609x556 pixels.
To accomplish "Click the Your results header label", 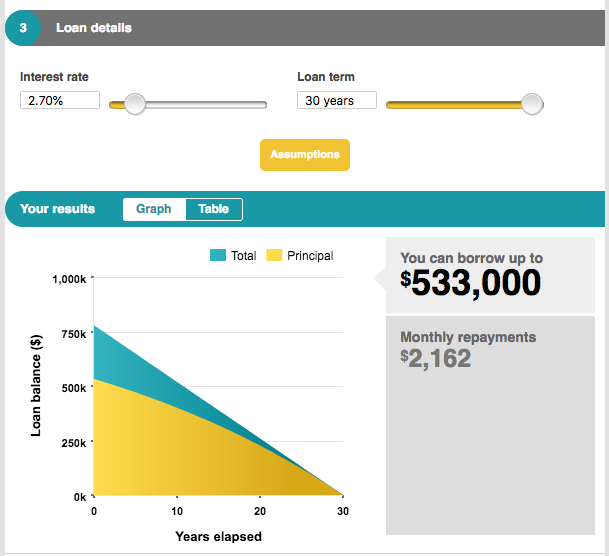I will [58, 209].
